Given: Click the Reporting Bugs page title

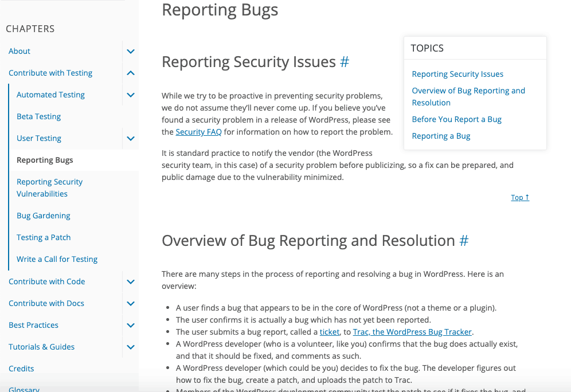Looking at the screenshot, I should click(220, 10).
